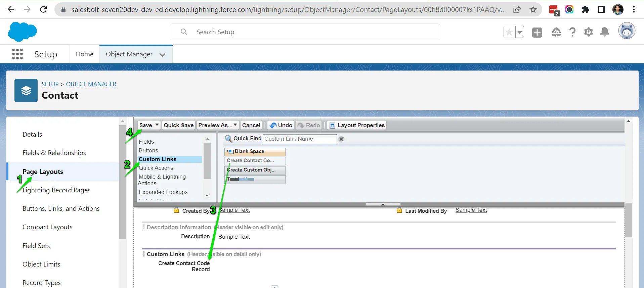Screen dimensions: 644x288
Task: Open Lightning Record Pages section
Action: 56,190
